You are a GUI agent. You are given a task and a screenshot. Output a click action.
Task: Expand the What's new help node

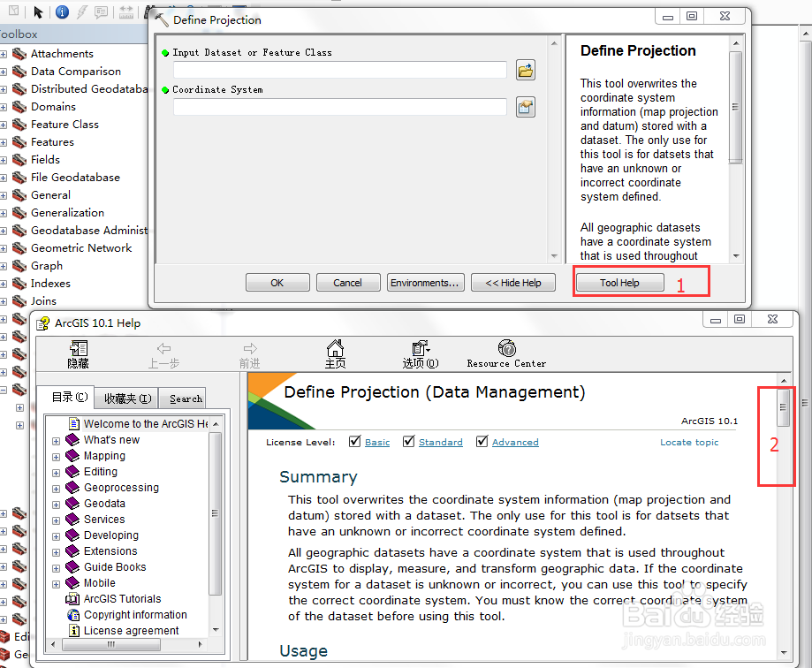pyautogui.click(x=56, y=441)
